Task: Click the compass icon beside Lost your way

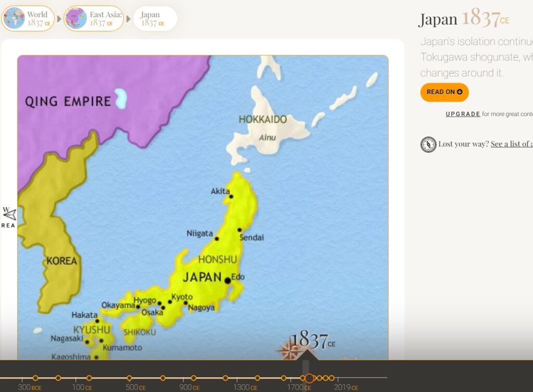Action: point(428,144)
